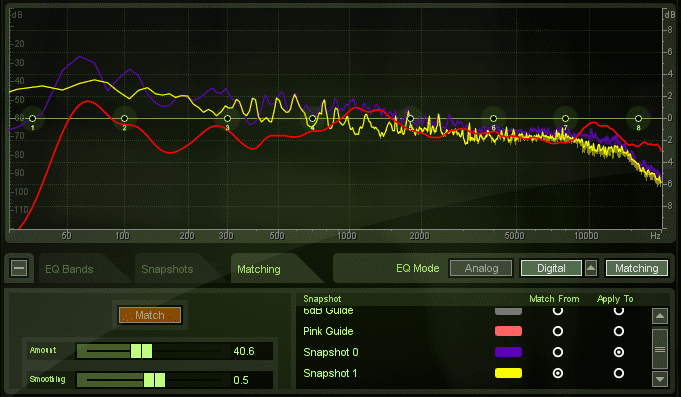
Task: Click the orange Match button
Action: tap(150, 315)
